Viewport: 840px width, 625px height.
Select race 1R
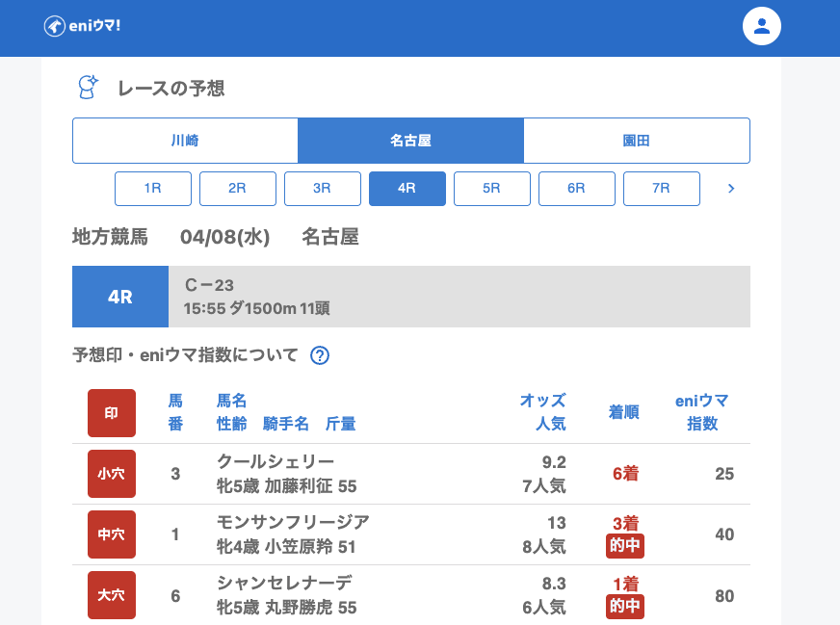153,189
